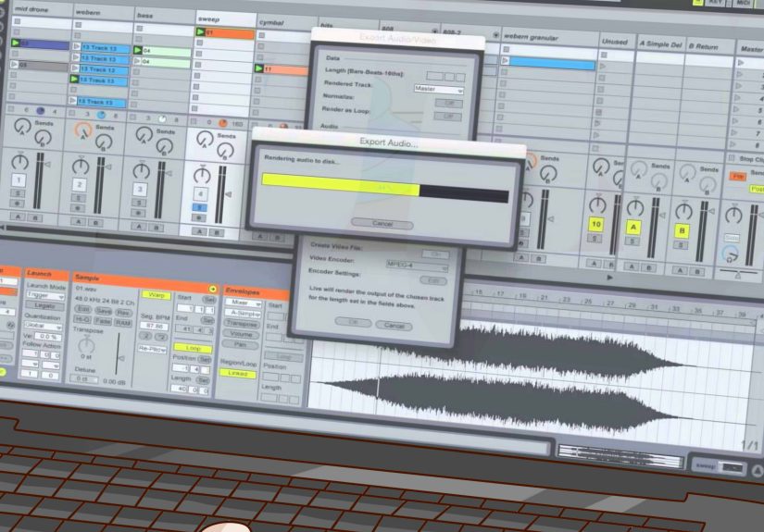Click the stop clip slot atop mid drone
The height and width of the screenshot is (532, 764).
(18, 21)
